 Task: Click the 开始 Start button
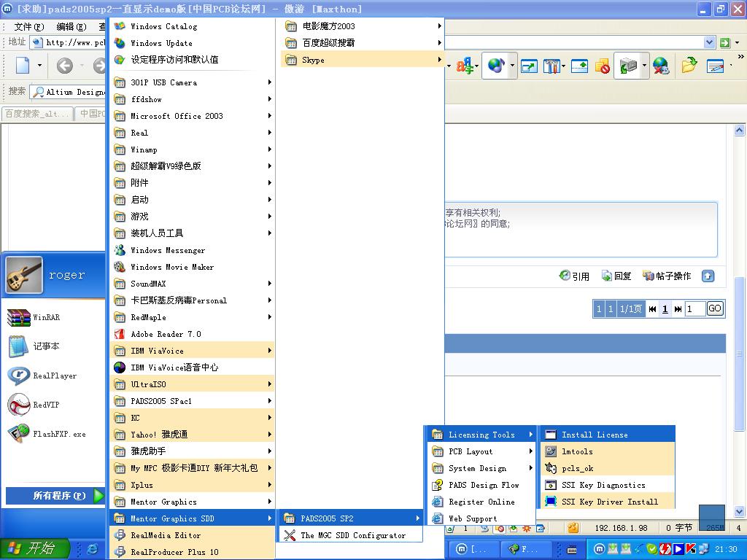click(35, 548)
